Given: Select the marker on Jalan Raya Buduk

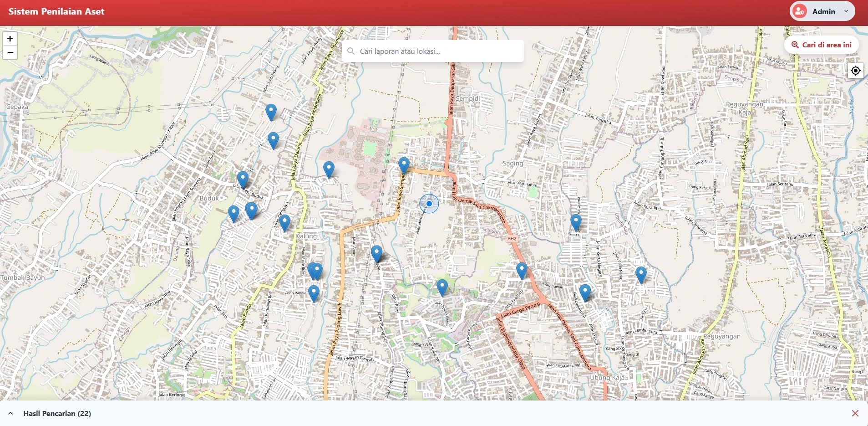Looking at the screenshot, I should (x=243, y=179).
